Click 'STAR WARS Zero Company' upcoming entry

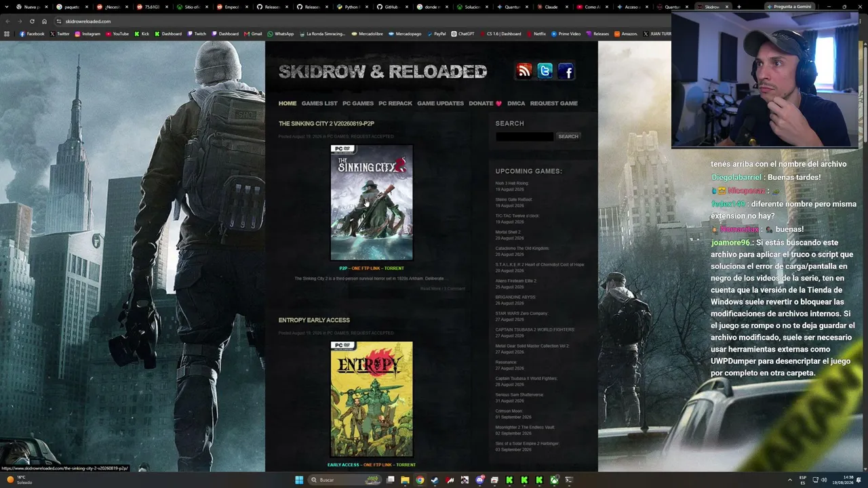pyautogui.click(x=521, y=313)
